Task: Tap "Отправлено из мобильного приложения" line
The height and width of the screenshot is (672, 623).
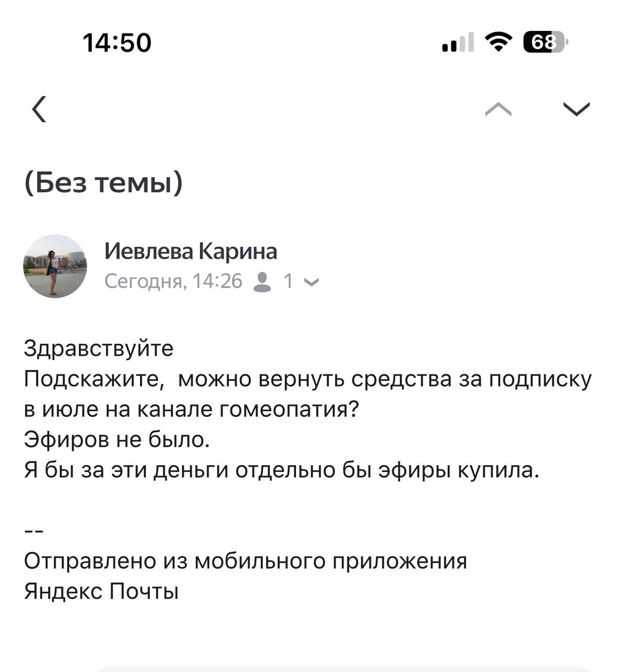Action: point(245,561)
